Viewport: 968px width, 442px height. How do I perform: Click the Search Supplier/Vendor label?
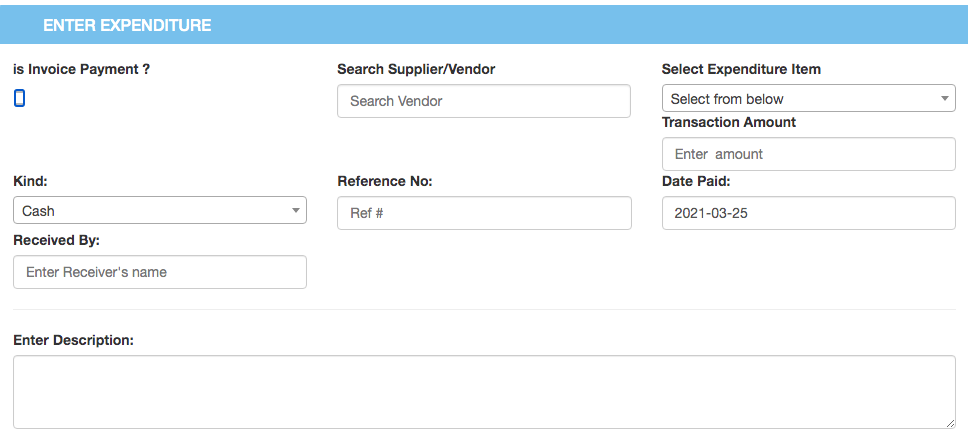[x=416, y=69]
